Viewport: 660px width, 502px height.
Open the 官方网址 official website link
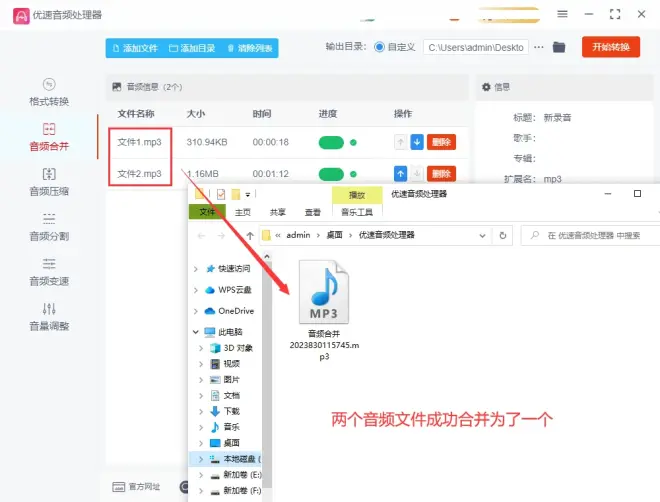tap(136, 487)
